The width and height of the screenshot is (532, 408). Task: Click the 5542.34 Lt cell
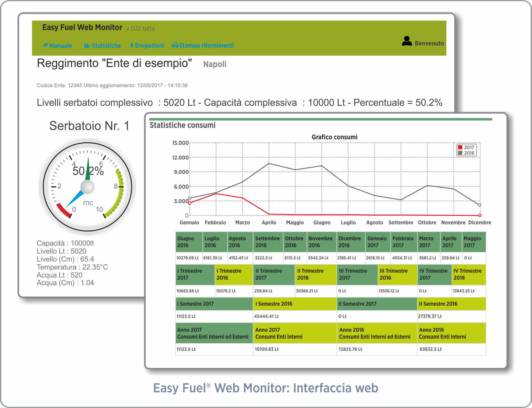point(322,258)
